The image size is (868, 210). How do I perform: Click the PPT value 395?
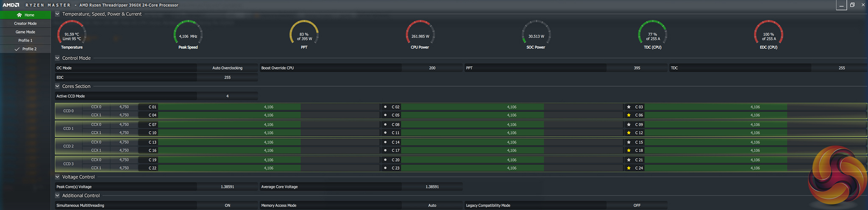[x=637, y=68]
